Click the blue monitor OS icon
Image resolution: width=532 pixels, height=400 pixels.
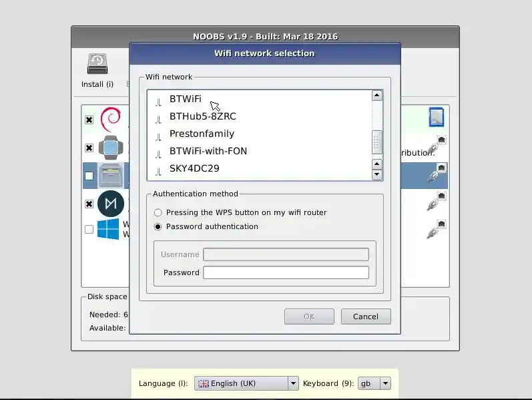click(111, 148)
